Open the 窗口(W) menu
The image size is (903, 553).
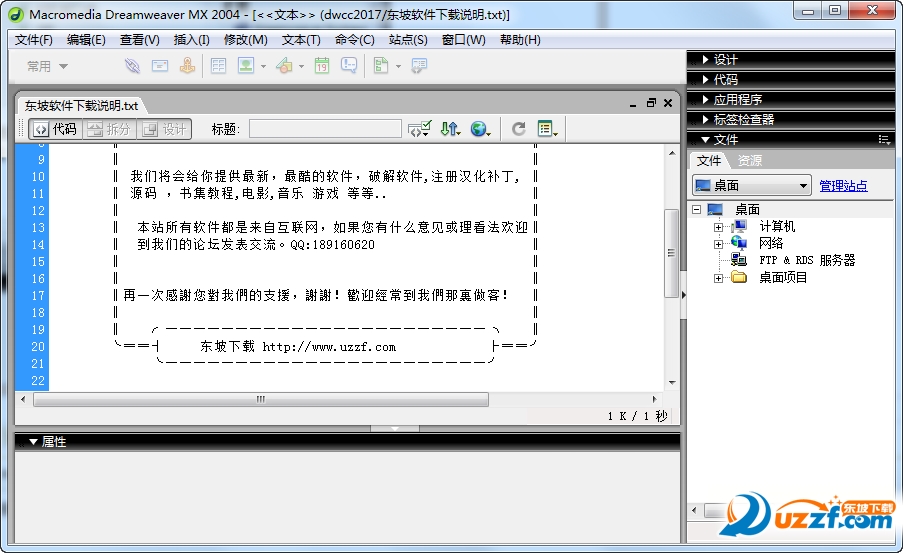(463, 40)
